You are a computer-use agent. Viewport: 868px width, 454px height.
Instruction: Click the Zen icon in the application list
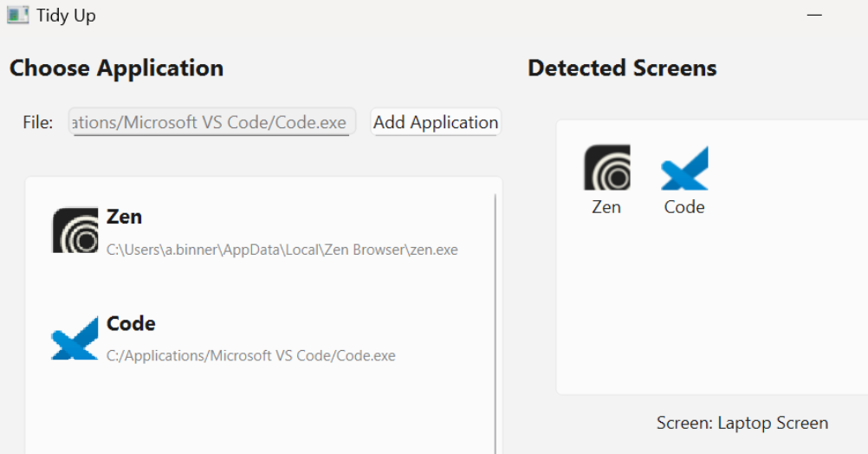pos(75,230)
